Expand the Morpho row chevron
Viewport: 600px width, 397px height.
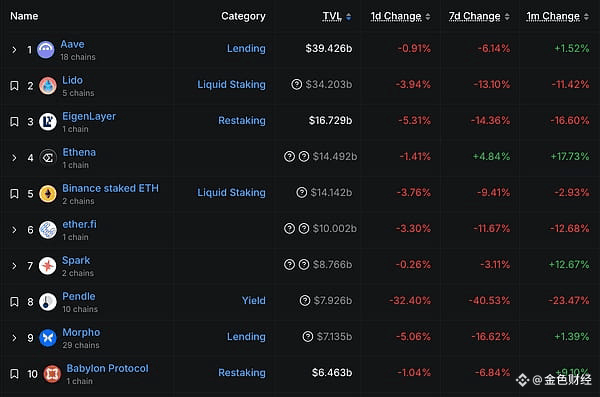click(x=14, y=338)
